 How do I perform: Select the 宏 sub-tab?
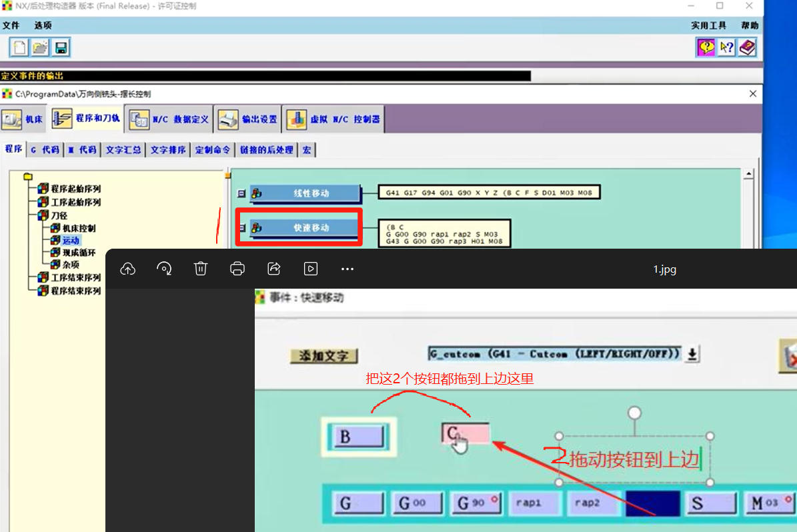click(x=307, y=150)
